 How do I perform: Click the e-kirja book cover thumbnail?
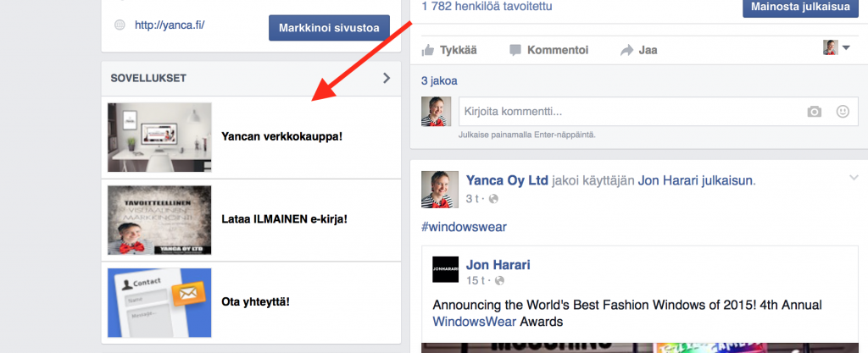(x=159, y=220)
